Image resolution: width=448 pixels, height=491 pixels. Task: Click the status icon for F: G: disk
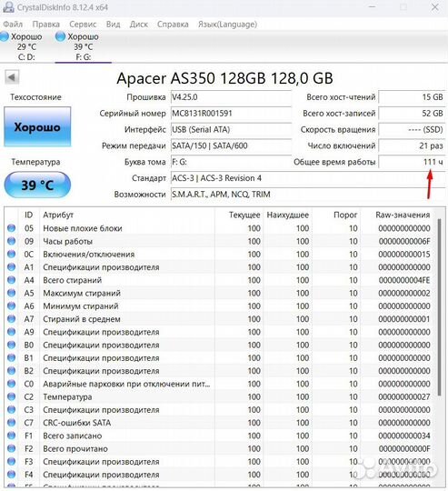[x=60, y=36]
